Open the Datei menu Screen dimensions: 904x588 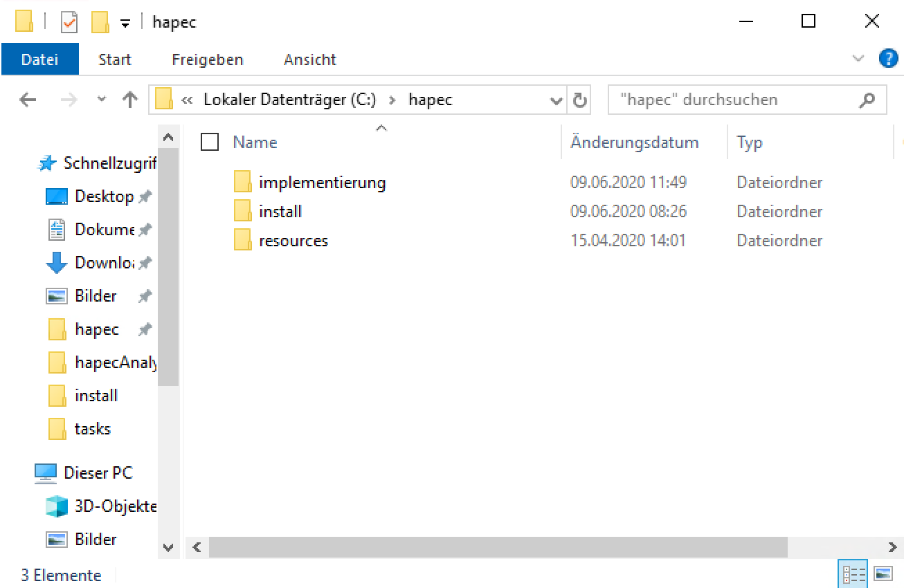pyautogui.click(x=39, y=59)
